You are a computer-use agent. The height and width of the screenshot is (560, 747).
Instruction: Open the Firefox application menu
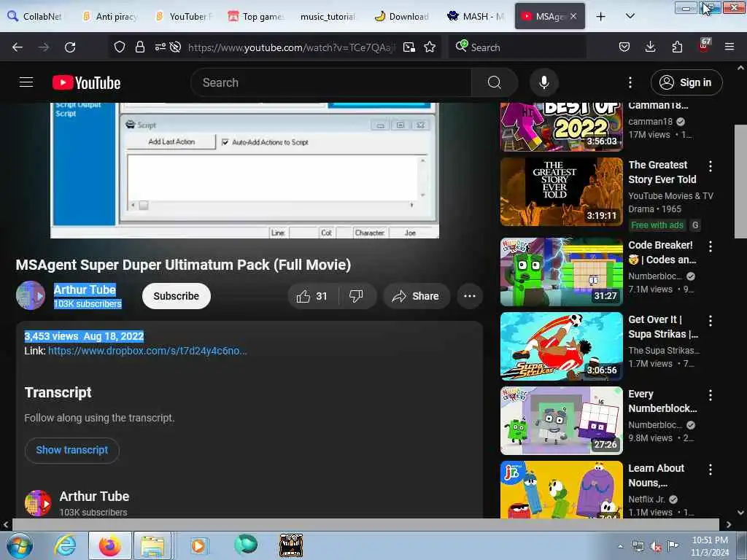coord(729,47)
